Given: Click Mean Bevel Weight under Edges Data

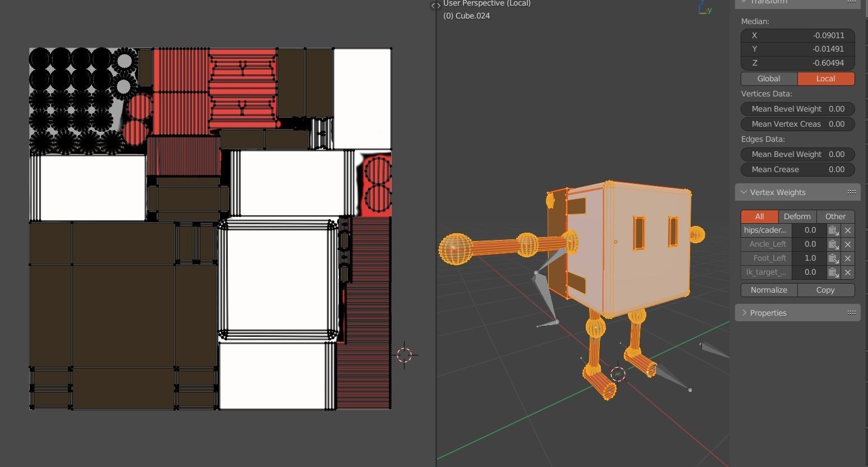Looking at the screenshot, I should click(798, 154).
